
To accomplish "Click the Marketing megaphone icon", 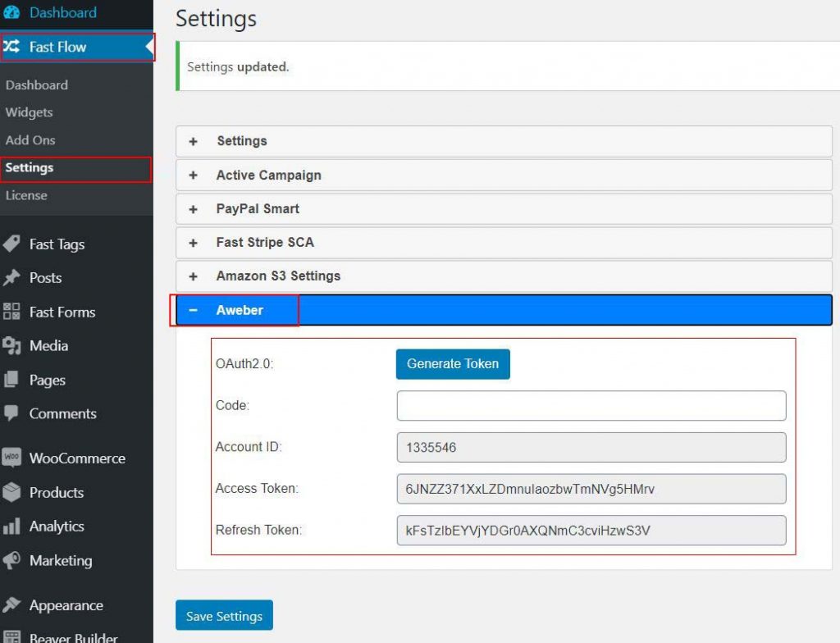I will [11, 560].
